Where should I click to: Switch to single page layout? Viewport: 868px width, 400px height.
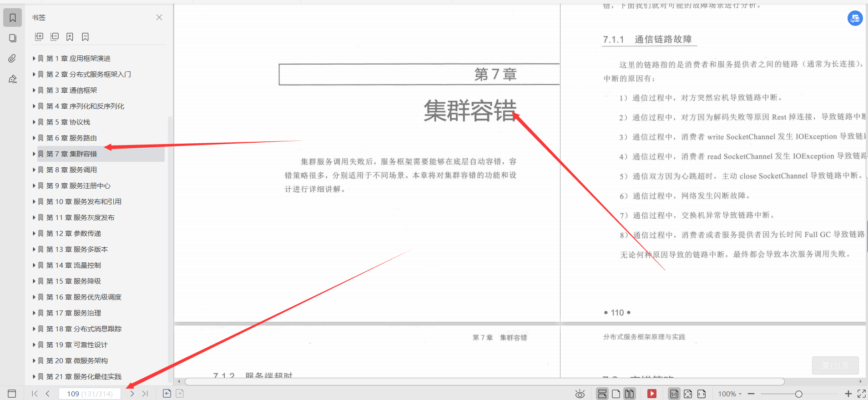coord(616,394)
